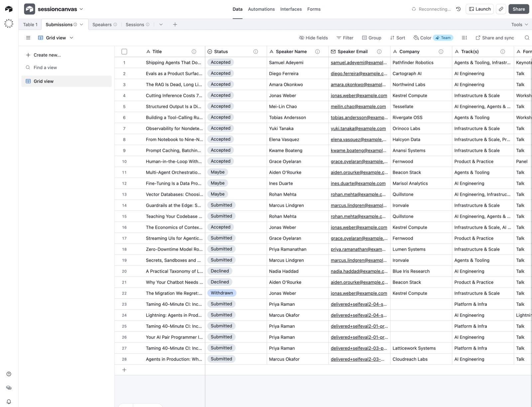Image resolution: width=532 pixels, height=407 pixels.
Task: Show Company field info icon
Action: coord(441,52)
